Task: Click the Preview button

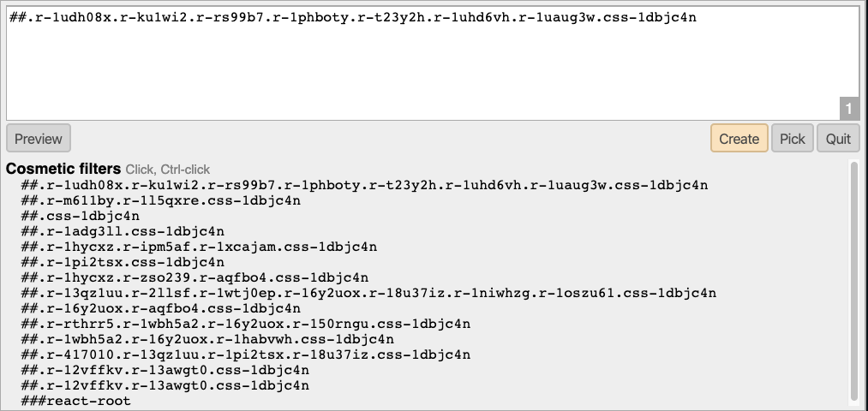Action: 39,139
